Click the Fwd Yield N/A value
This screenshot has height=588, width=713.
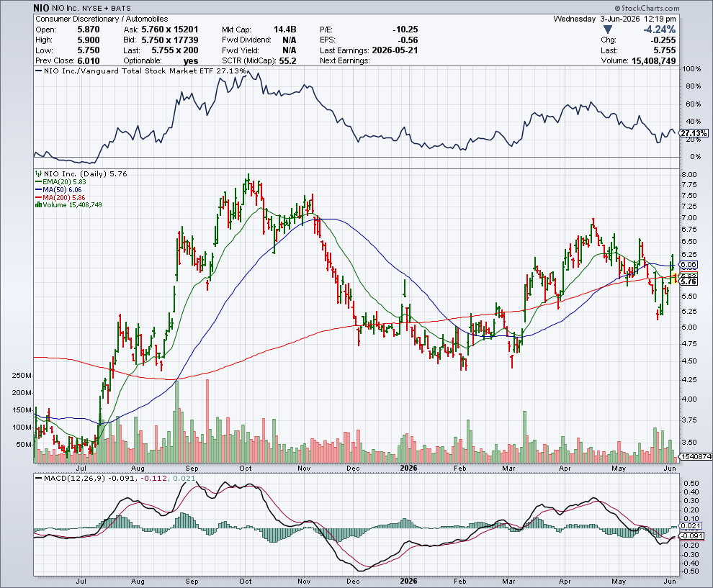290,50
